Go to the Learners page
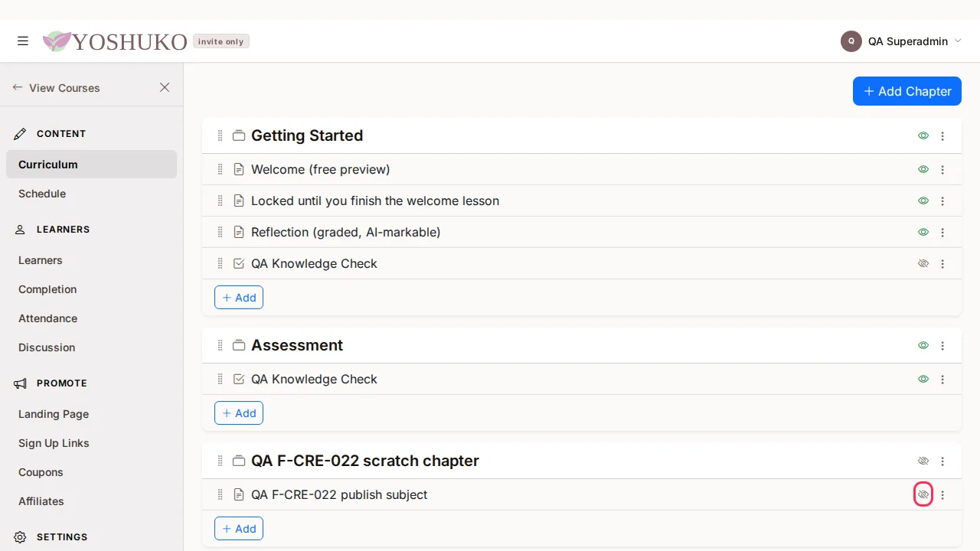 click(x=91, y=260)
